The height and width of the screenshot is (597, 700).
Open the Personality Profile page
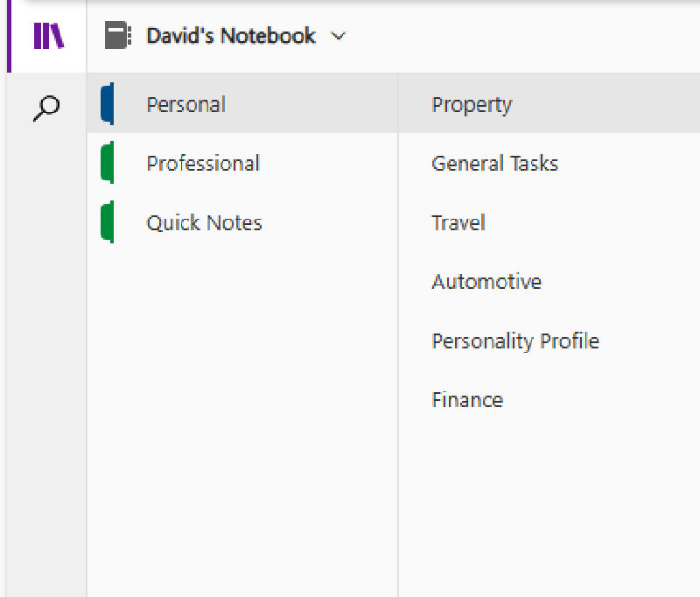[x=515, y=341]
